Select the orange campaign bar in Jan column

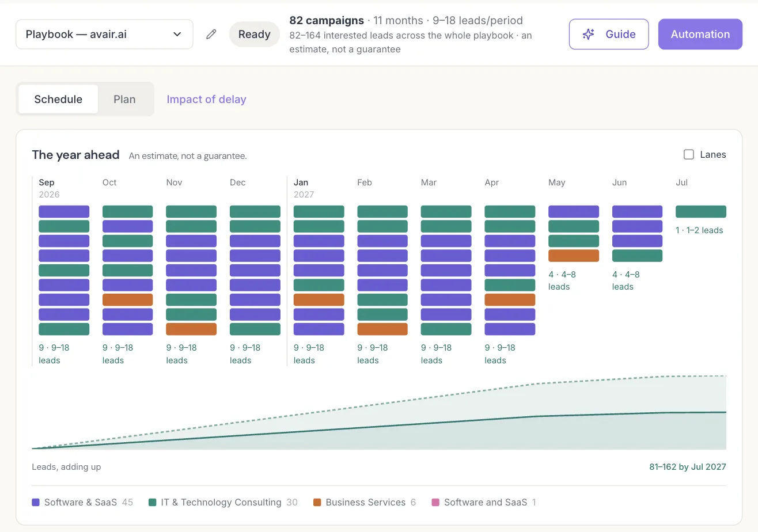click(x=319, y=300)
